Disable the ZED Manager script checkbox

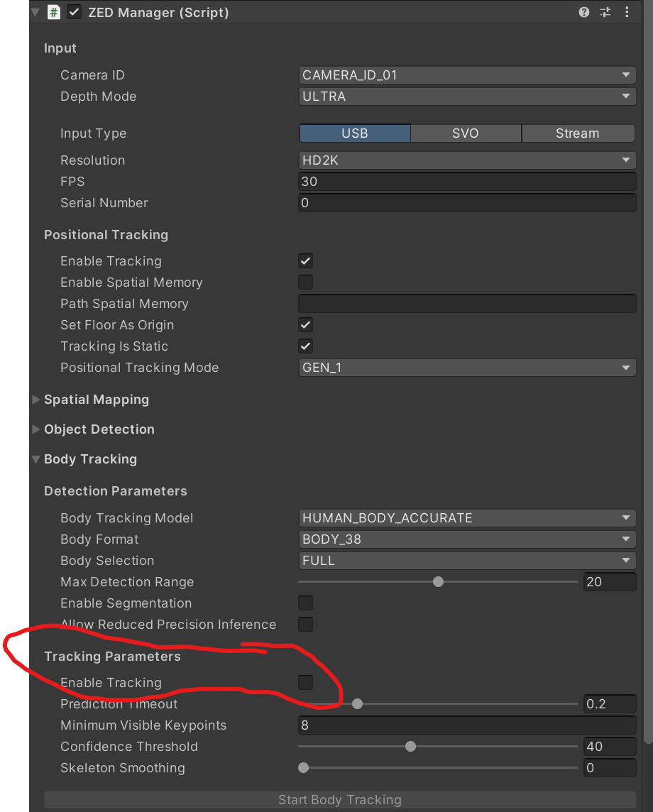(74, 12)
